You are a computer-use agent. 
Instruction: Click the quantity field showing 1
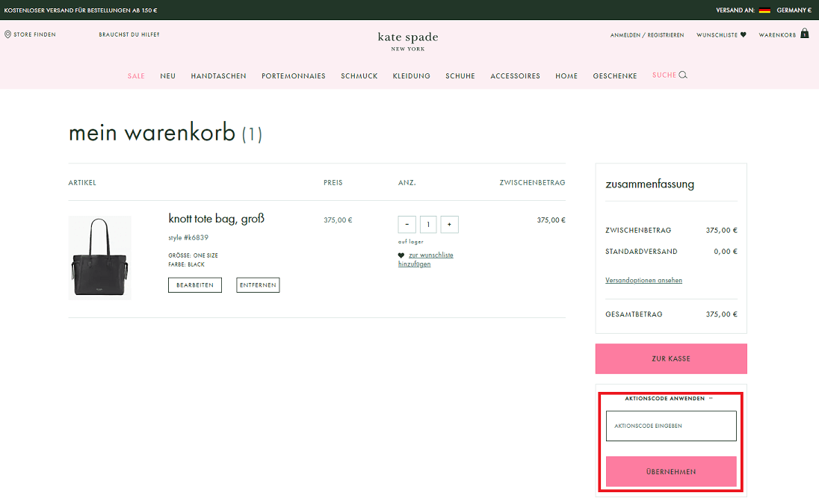pyautogui.click(x=428, y=224)
